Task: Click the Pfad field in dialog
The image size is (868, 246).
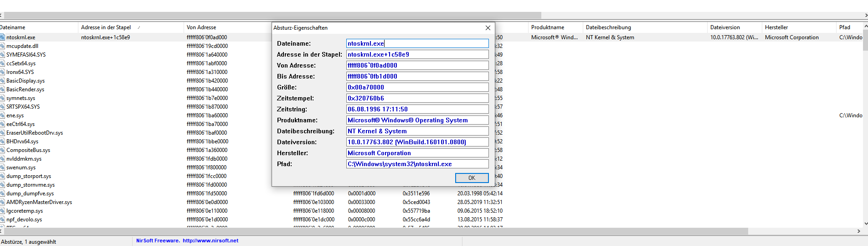Action: 417,164
